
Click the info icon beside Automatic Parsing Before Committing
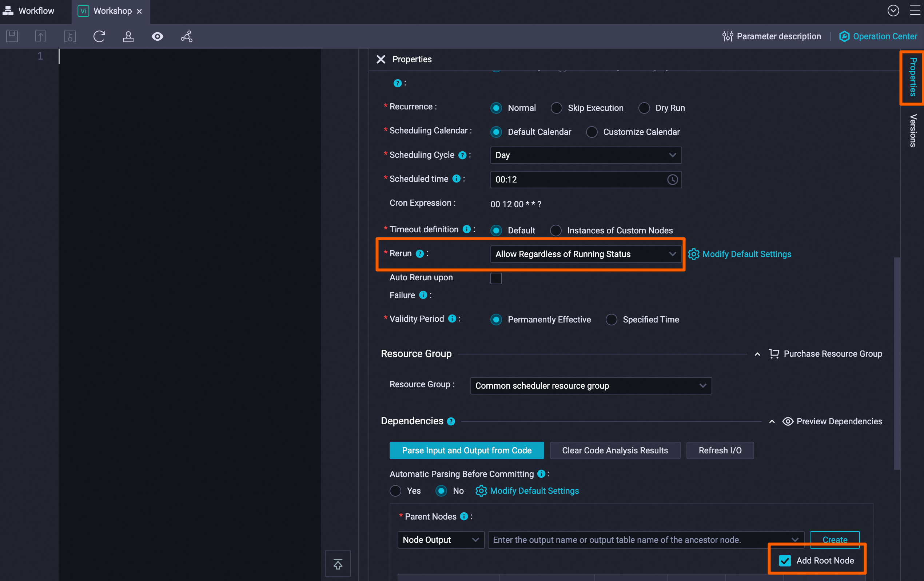[541, 474]
